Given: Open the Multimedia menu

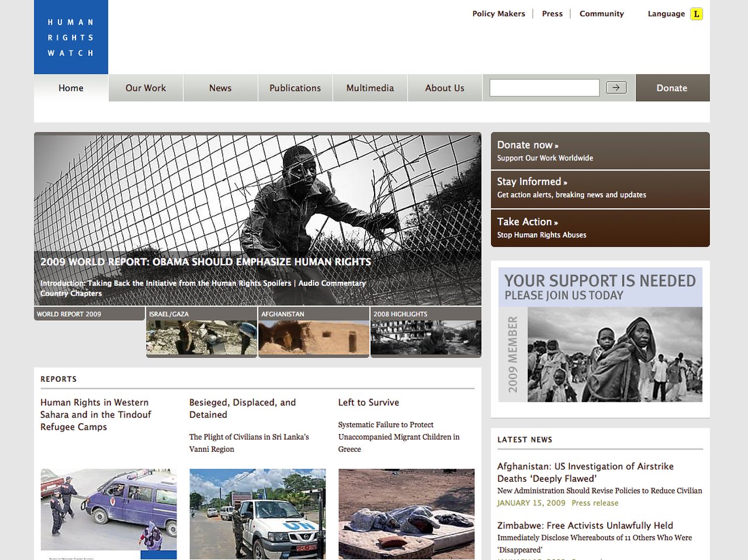Looking at the screenshot, I should 370,88.
